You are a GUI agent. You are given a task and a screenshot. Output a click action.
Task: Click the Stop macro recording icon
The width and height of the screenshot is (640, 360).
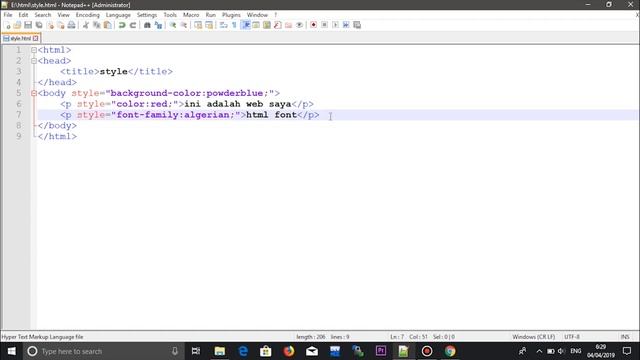click(x=324, y=25)
